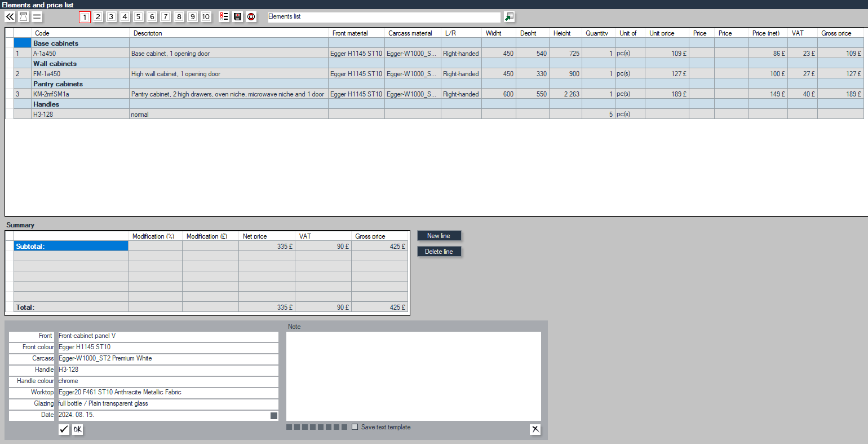Image resolution: width=868 pixels, height=444 pixels.
Task: Click first text template square below note
Action: 289,427
